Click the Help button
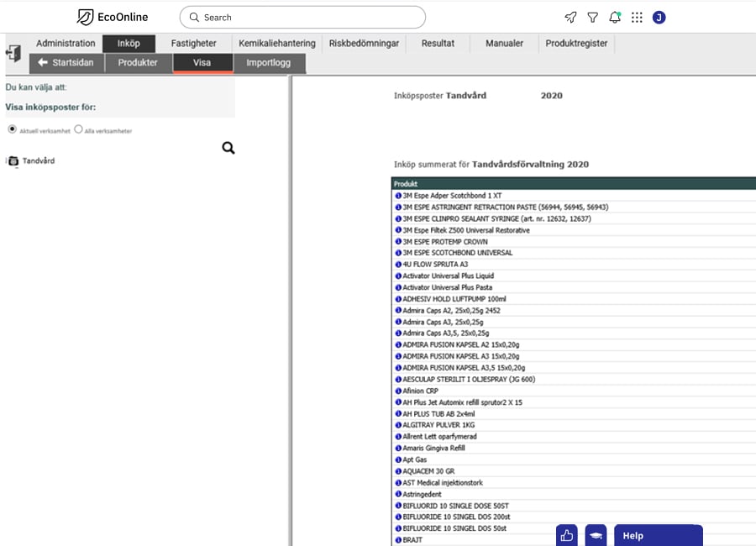756x546 pixels. pyautogui.click(x=658, y=536)
